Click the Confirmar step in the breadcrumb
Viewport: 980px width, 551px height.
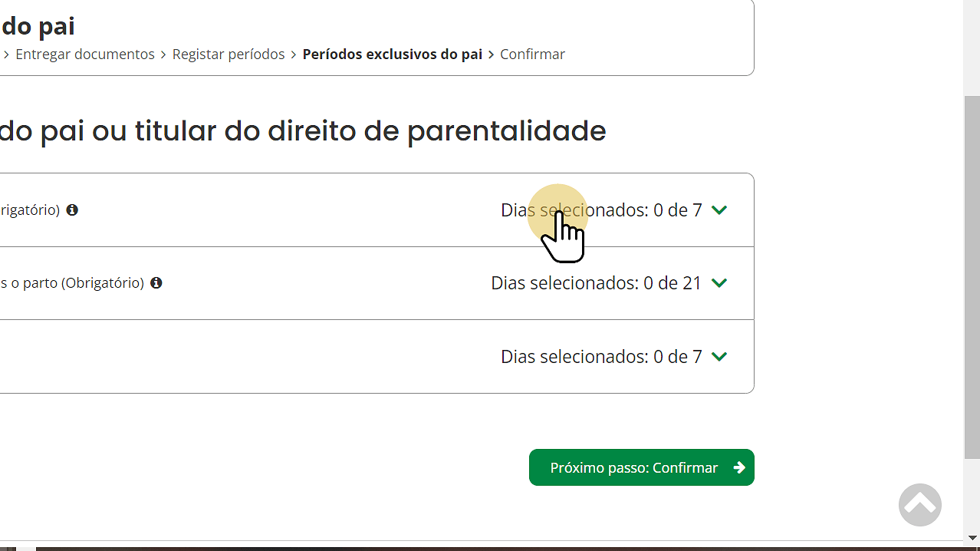532,54
